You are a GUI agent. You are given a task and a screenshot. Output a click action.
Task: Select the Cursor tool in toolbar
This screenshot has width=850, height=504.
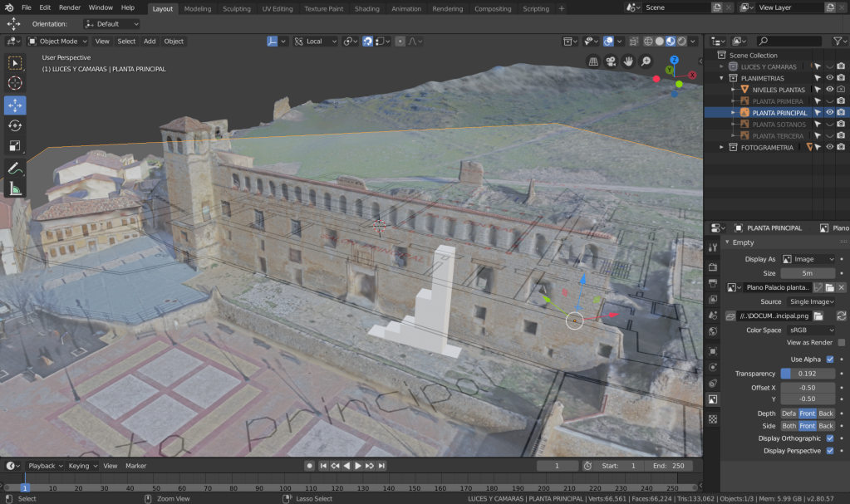[x=15, y=83]
